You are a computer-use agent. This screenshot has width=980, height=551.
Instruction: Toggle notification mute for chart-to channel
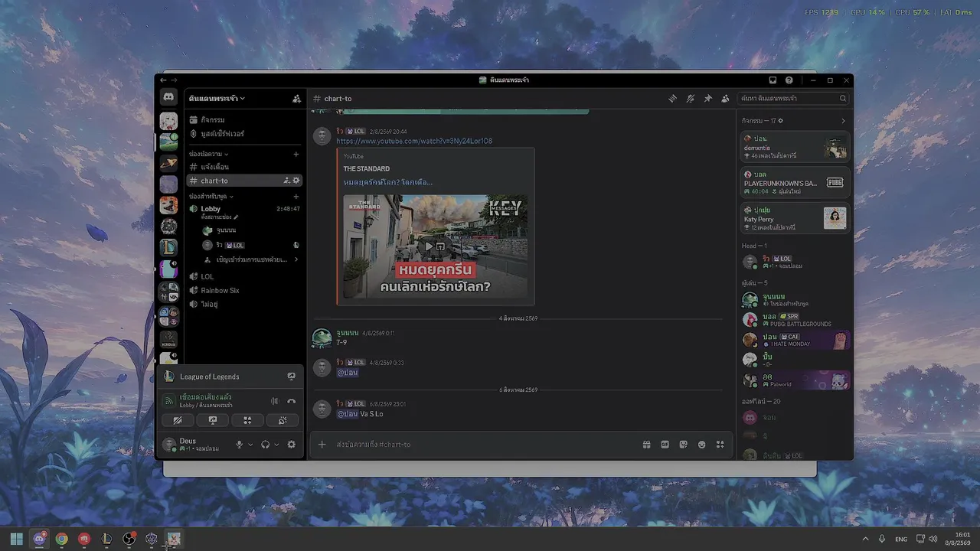click(690, 99)
